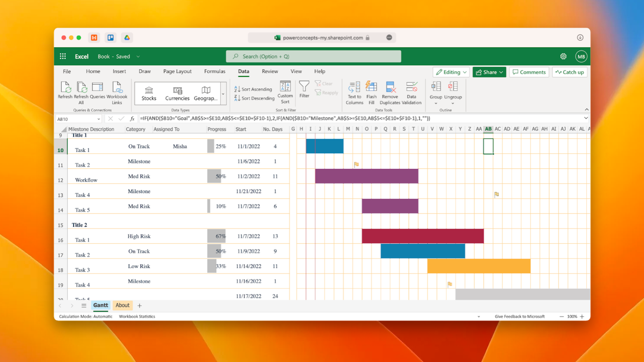The width and height of the screenshot is (644, 362).
Task: Open the Group dropdown arrow
Action: click(436, 104)
